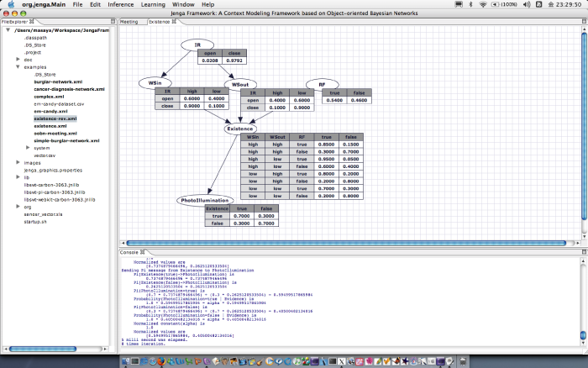This screenshot has width=588, height=368.
Task: Expand the lib folder in tree
Action: tap(18, 177)
